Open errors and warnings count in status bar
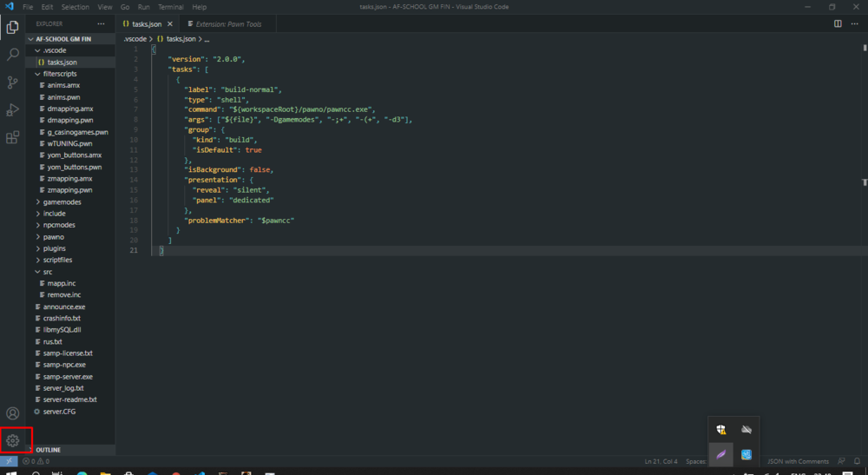 pyautogui.click(x=36, y=461)
